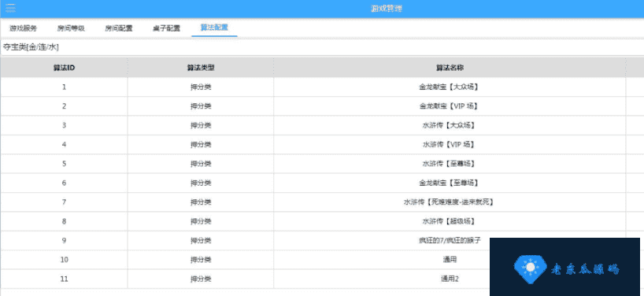Select row 水浒传【死难难度-进来就死】
Viewport: 644px width, 296px height.
click(322, 202)
